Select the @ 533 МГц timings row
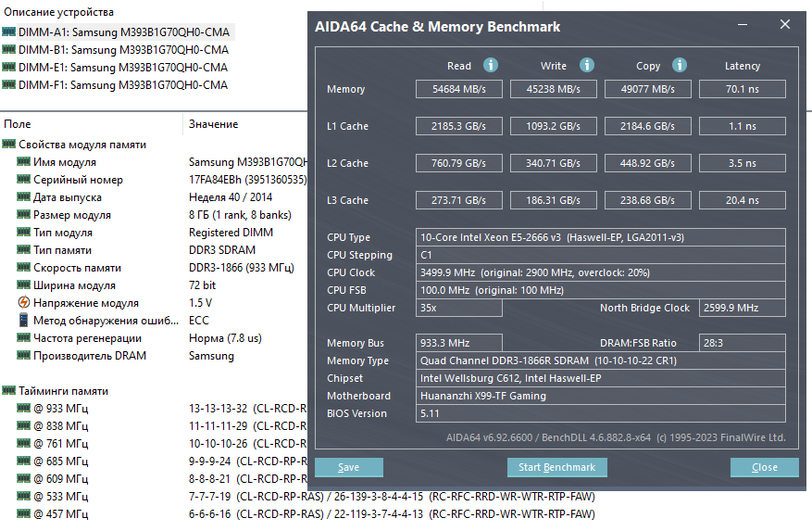The height and width of the screenshot is (531, 812). point(306,497)
